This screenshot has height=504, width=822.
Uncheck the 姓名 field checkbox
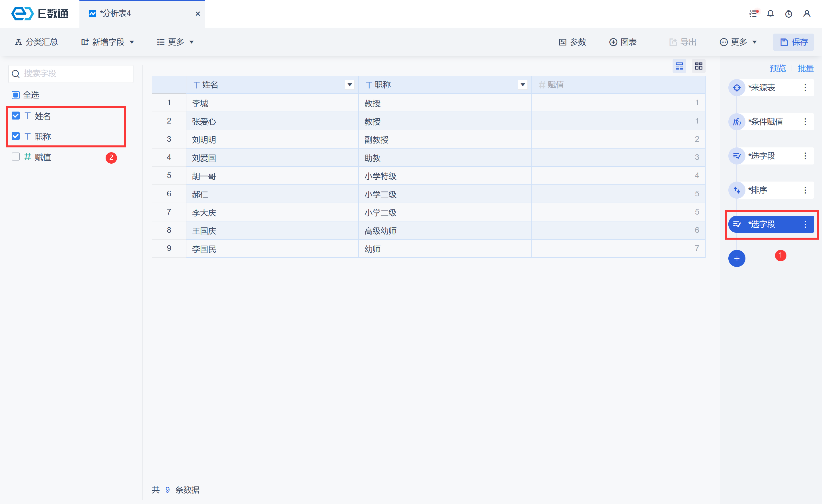pyautogui.click(x=16, y=116)
